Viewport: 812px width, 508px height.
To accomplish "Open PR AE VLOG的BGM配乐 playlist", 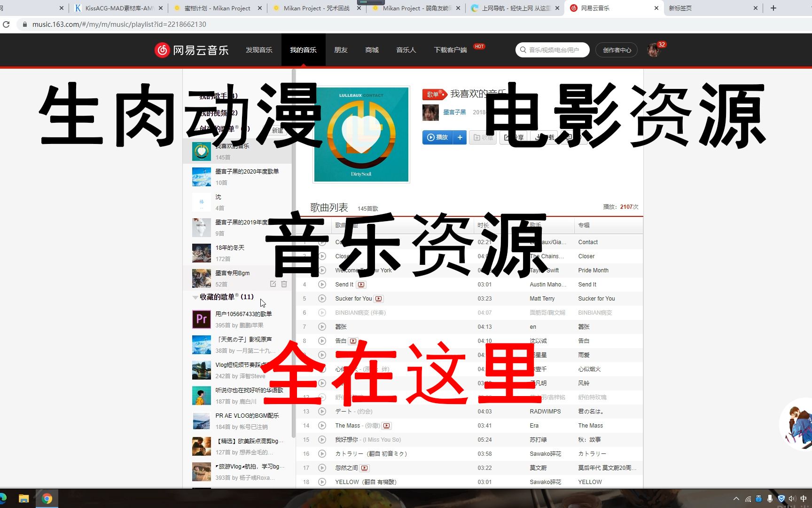I will click(x=237, y=421).
